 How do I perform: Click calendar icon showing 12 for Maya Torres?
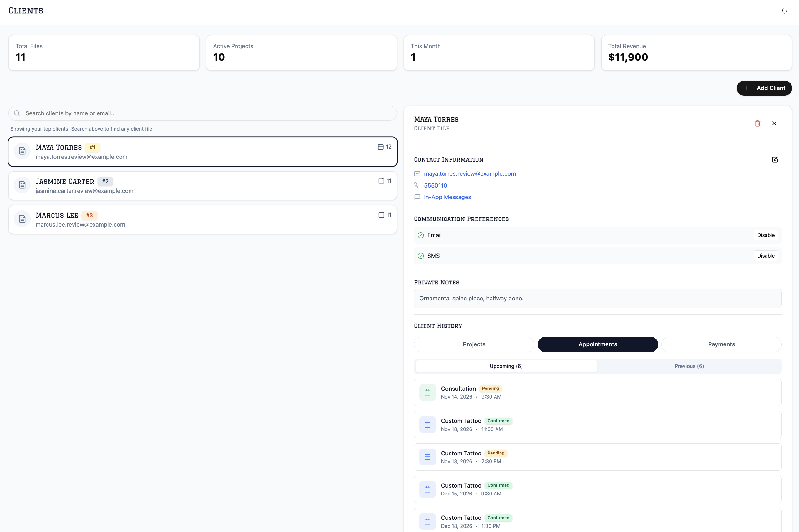(x=380, y=147)
